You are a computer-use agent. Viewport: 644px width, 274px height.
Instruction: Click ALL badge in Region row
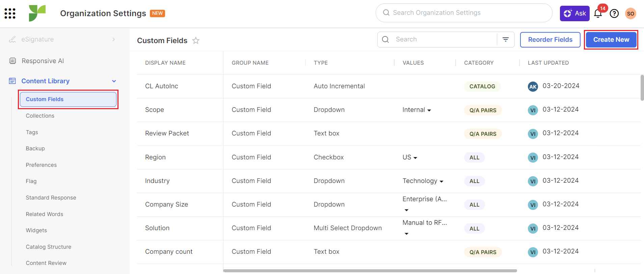click(474, 157)
